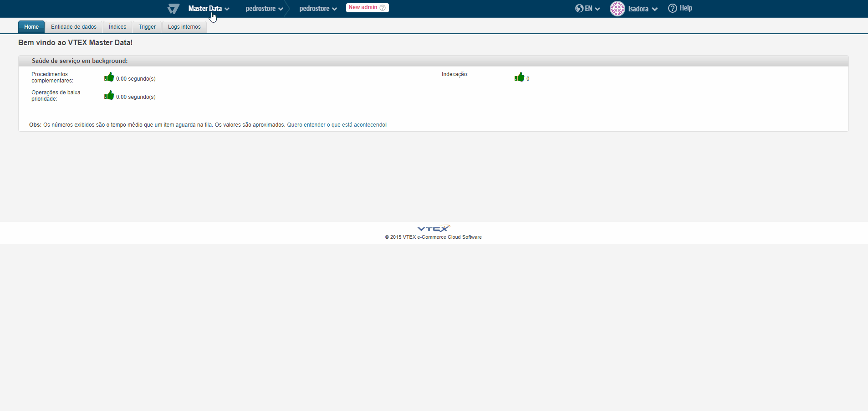Image resolution: width=868 pixels, height=411 pixels.
Task: Open the globe language icon
Action: (579, 8)
